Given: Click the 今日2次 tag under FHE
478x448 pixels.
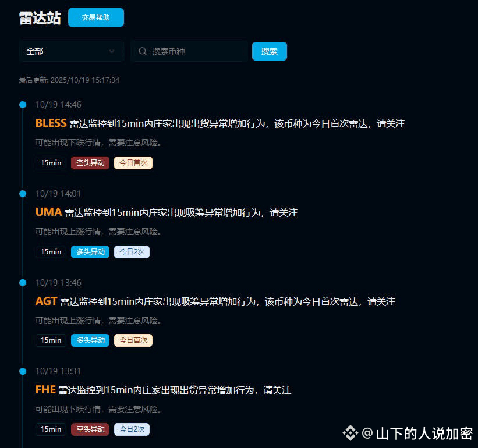Looking at the screenshot, I should click(x=132, y=429).
